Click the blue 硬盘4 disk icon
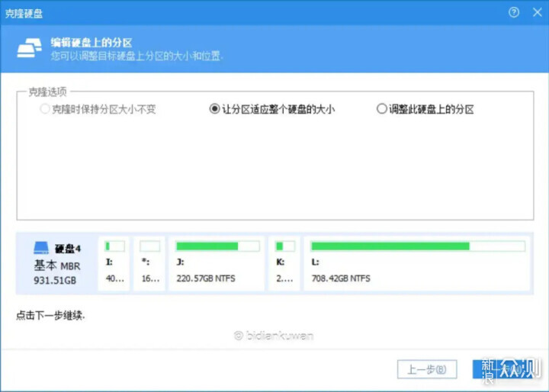Viewport: 549px width, 392px height. (x=41, y=248)
